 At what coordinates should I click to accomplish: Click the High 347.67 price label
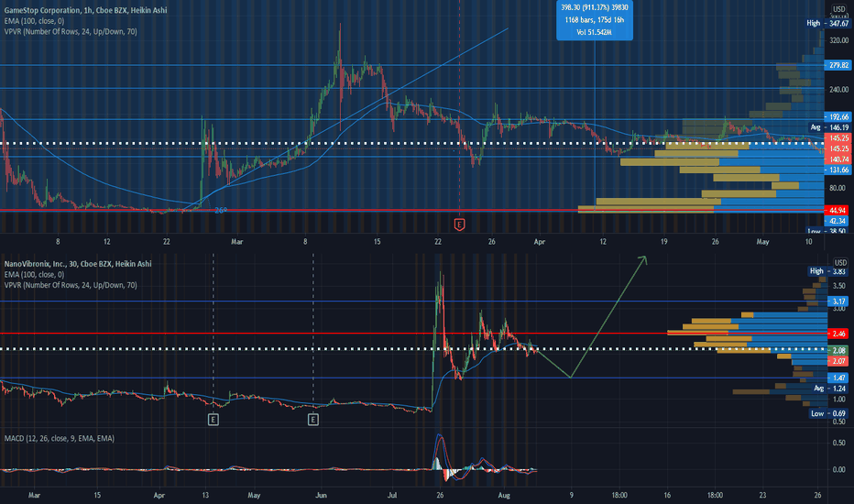(x=827, y=24)
